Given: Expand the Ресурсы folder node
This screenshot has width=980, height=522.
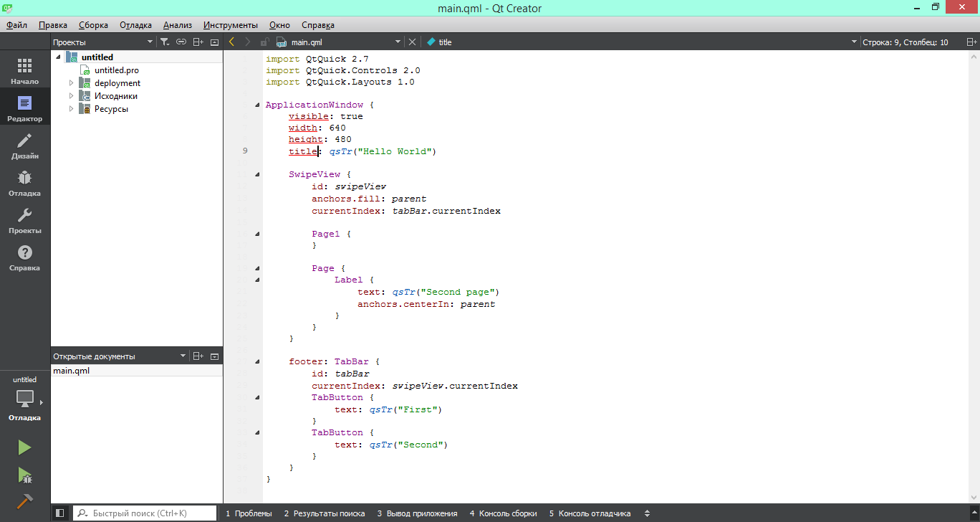Looking at the screenshot, I should (x=71, y=109).
